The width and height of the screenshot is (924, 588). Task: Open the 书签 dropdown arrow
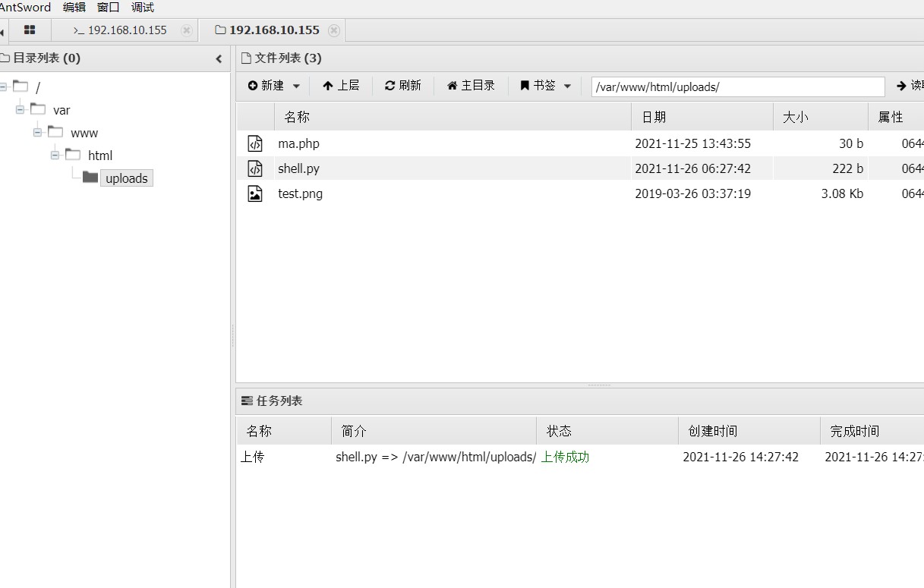point(567,86)
